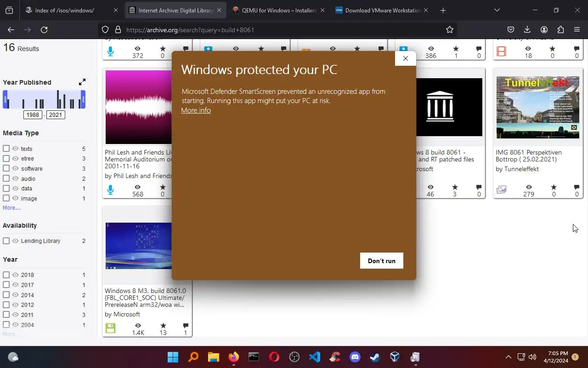Open Steam from the taskbar

pos(375,357)
